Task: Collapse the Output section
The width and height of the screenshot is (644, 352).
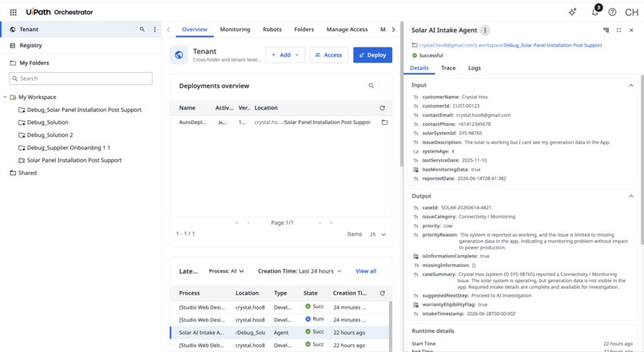Action: [631, 196]
